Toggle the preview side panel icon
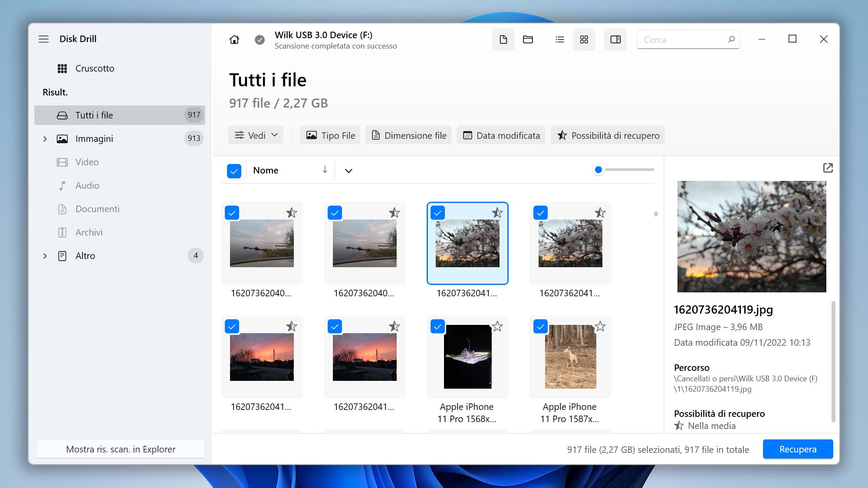868x488 pixels. coord(615,39)
